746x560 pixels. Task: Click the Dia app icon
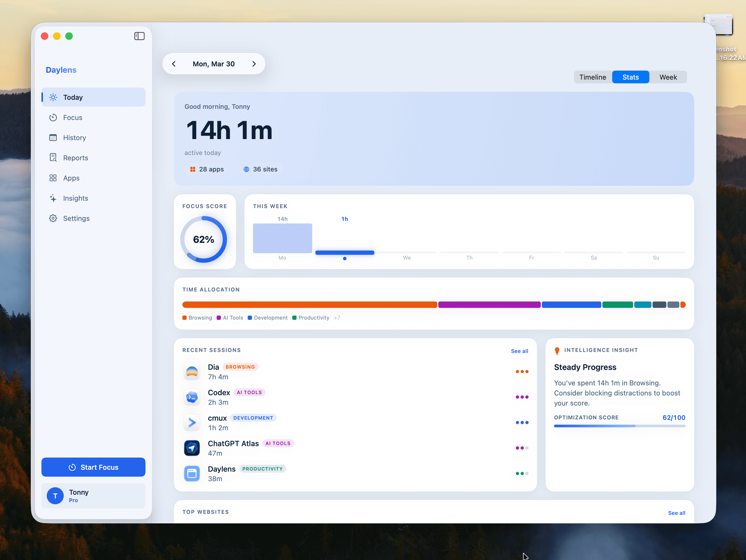[192, 372]
